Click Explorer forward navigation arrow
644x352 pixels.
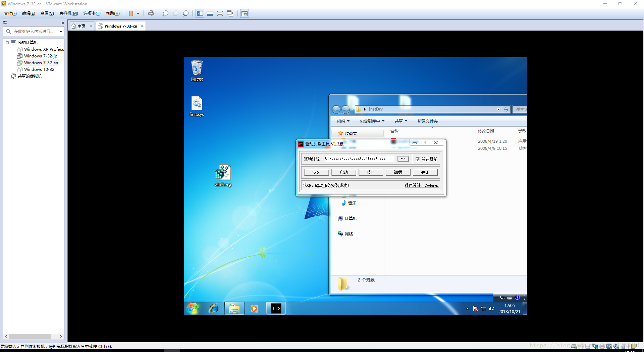345,109
